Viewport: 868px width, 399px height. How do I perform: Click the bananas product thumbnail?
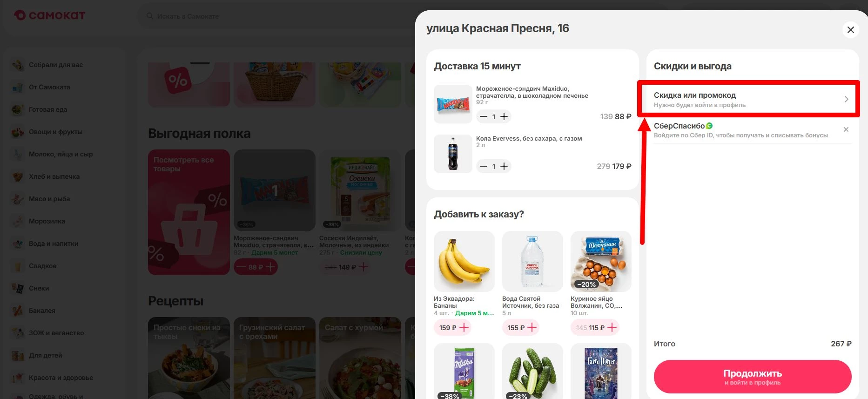[464, 261]
